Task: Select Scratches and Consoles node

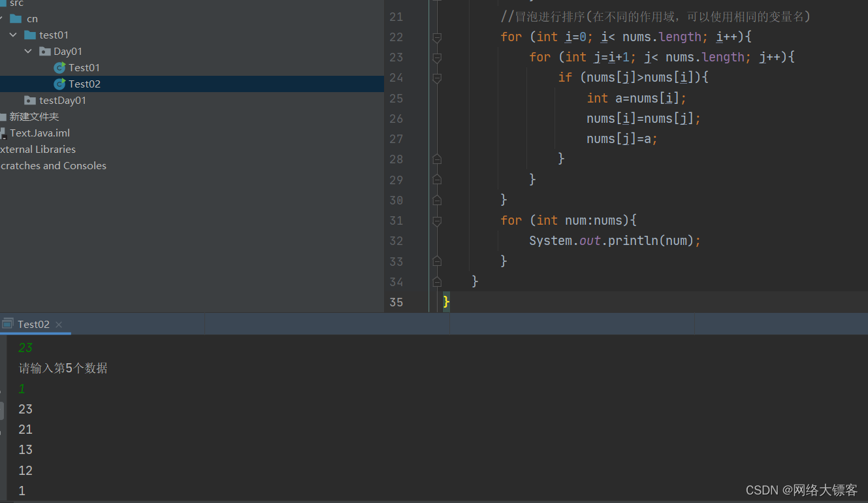Action: pos(53,165)
